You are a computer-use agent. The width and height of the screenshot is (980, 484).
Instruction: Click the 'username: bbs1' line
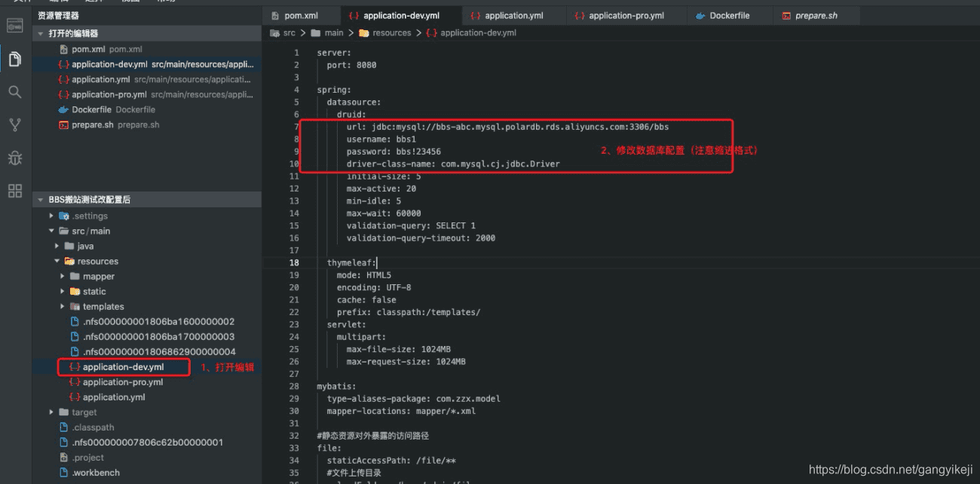pyautogui.click(x=381, y=139)
